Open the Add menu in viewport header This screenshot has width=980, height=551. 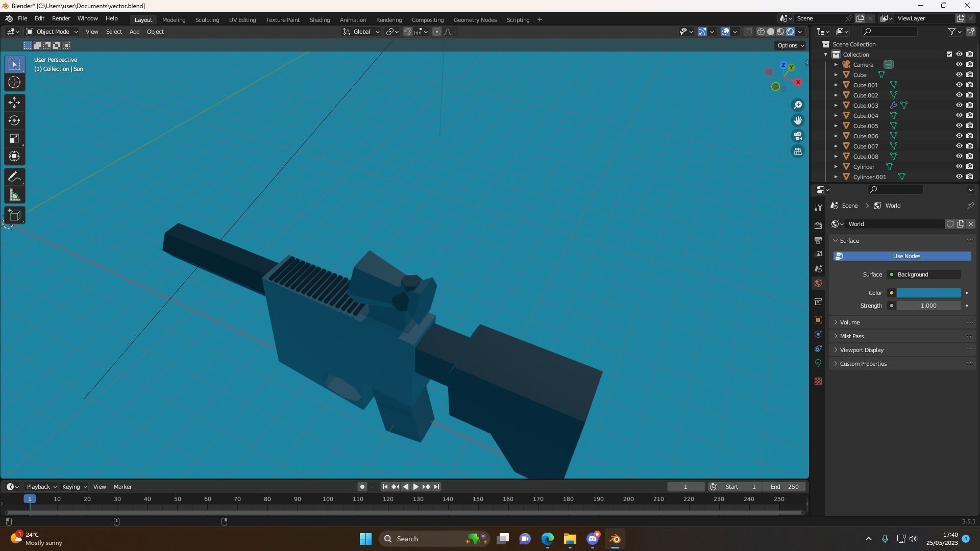coord(134,32)
